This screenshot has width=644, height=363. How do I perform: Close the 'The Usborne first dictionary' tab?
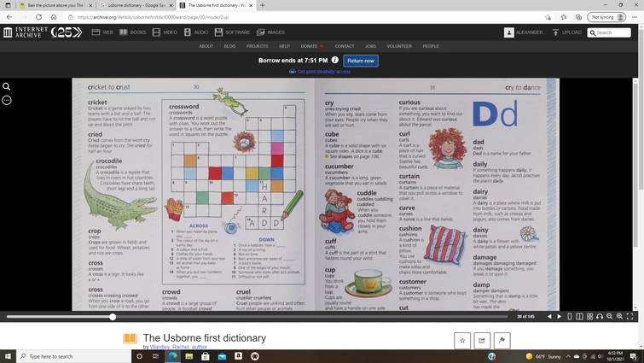click(251, 5)
